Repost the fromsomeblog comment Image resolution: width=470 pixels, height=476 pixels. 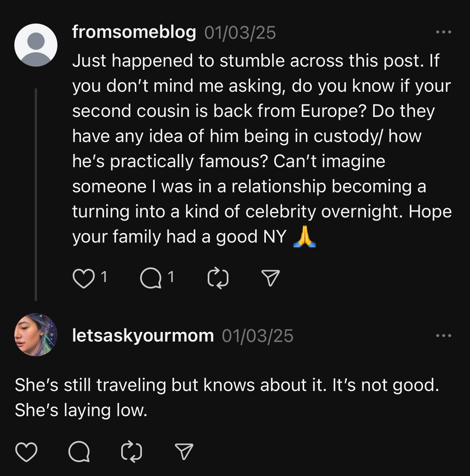point(218,278)
